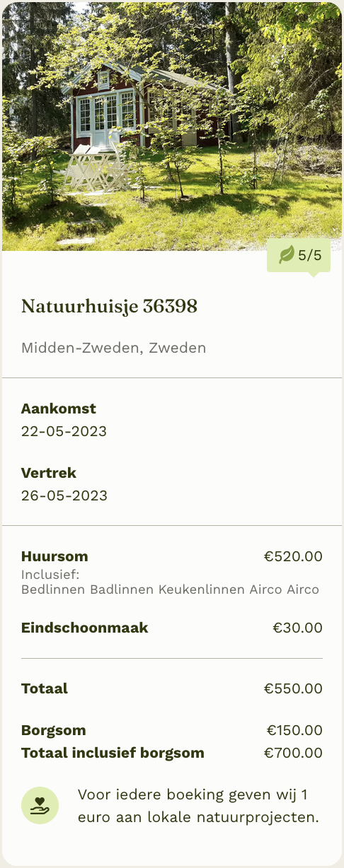The image size is (344, 868).
Task: Click the local nature projects donation text
Action: [198, 806]
